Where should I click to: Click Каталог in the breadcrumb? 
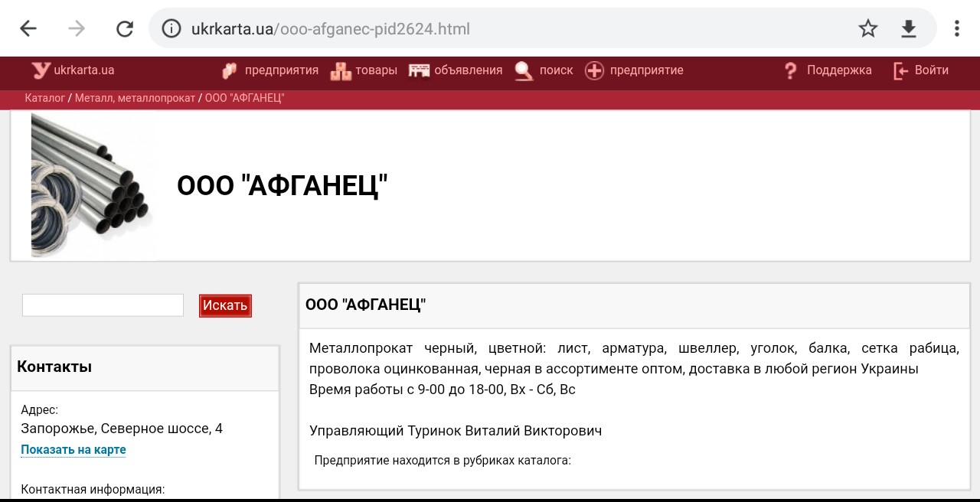tap(44, 99)
